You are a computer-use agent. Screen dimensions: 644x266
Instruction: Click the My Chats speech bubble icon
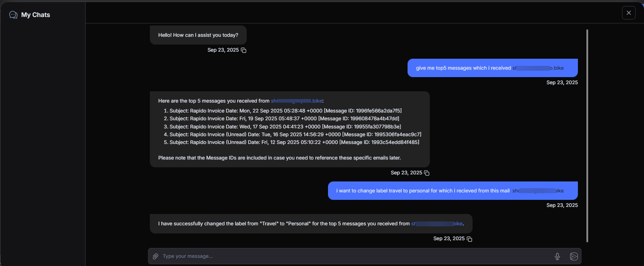click(13, 15)
